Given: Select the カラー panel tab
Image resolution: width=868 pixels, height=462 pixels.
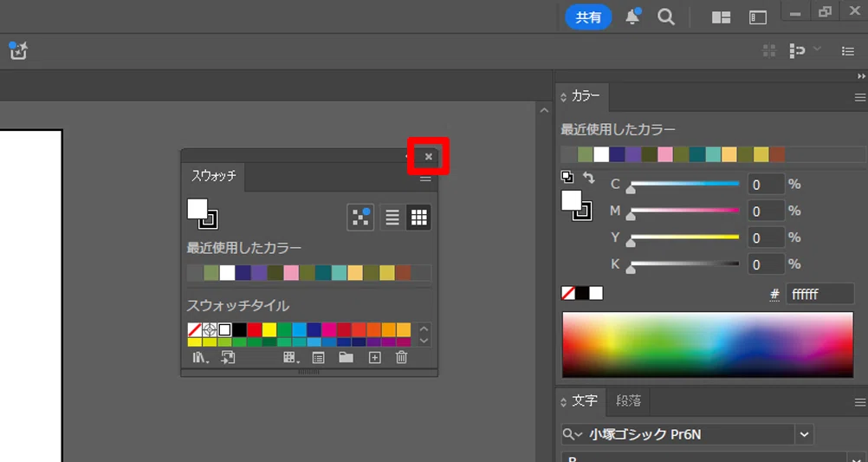Looking at the screenshot, I should (x=585, y=96).
